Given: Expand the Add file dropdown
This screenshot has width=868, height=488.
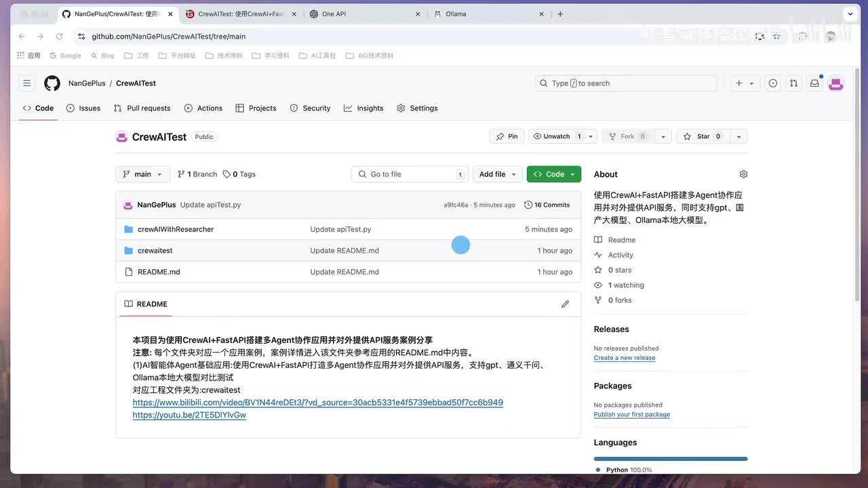Looking at the screenshot, I should tap(498, 174).
